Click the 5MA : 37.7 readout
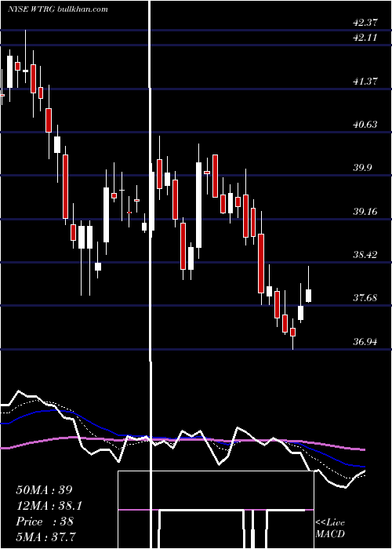This screenshot has width=392, height=549. point(46,536)
